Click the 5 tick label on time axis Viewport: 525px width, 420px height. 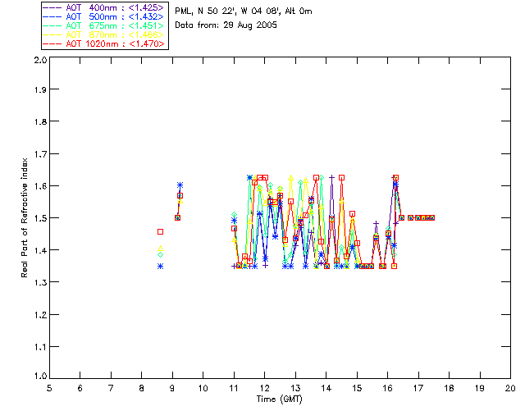pos(49,388)
